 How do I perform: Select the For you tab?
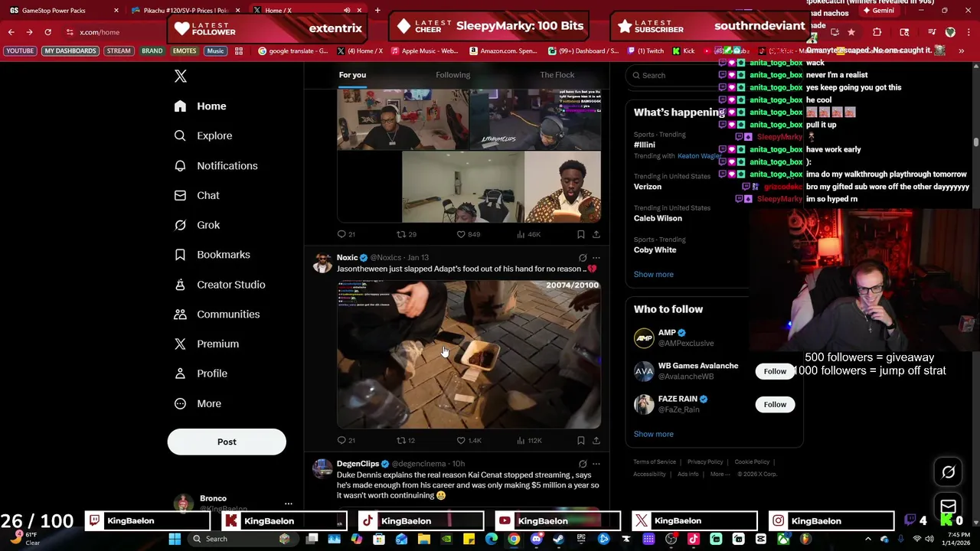352,75
